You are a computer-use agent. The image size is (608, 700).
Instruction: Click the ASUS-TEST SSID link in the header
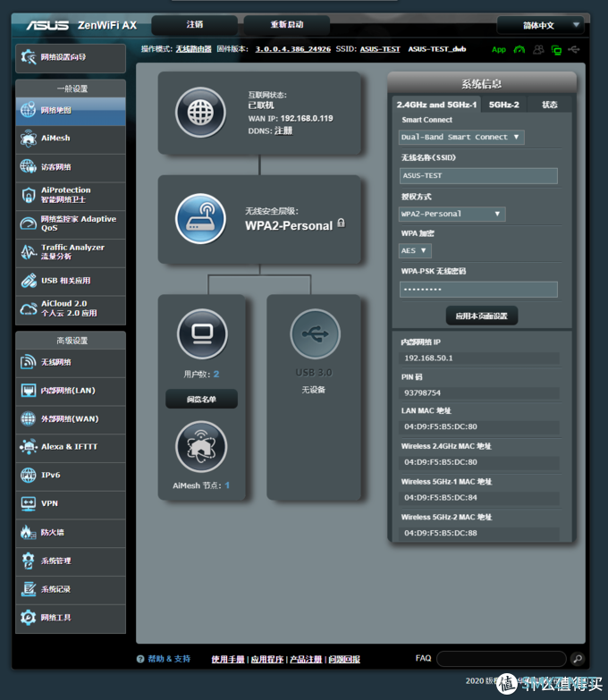380,49
